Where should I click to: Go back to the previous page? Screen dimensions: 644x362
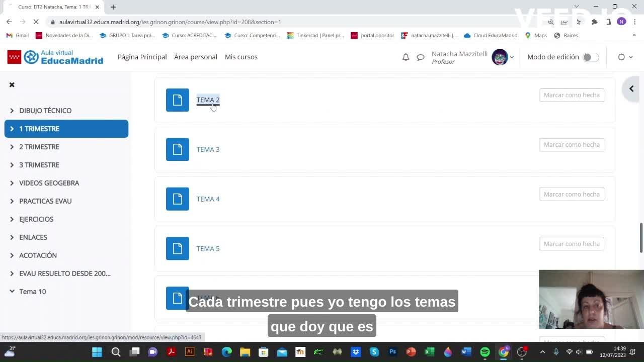(9, 22)
